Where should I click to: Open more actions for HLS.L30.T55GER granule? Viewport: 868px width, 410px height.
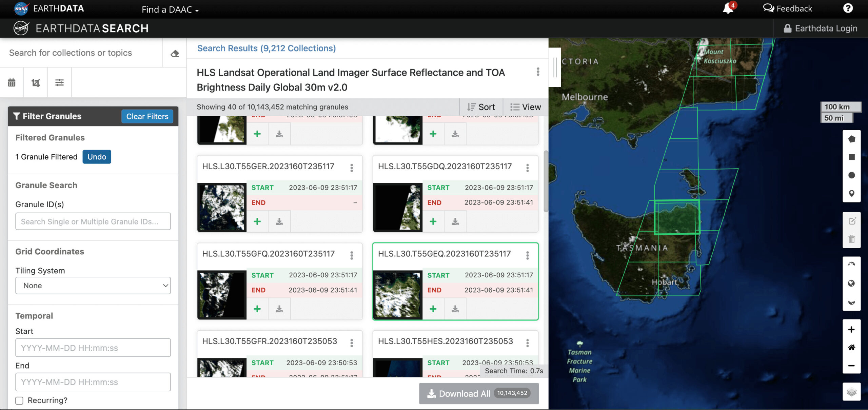point(352,168)
